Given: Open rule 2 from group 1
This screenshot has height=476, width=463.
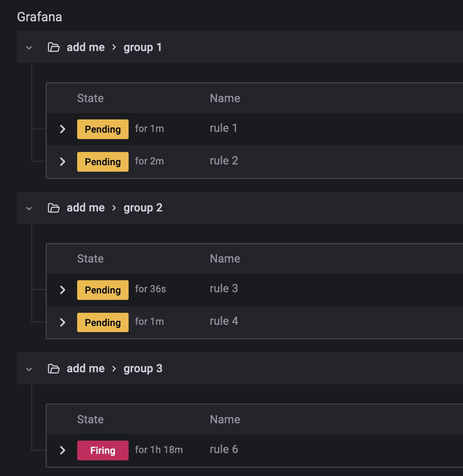Looking at the screenshot, I should click(x=224, y=160).
